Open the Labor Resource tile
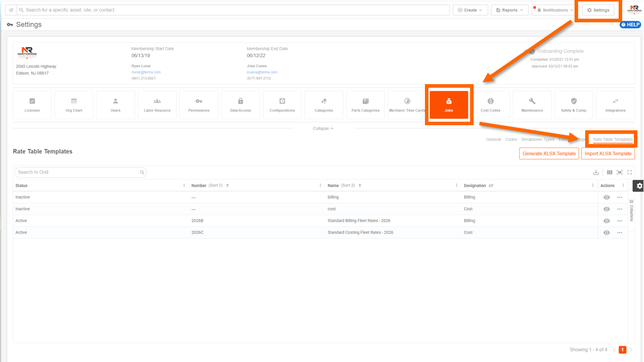644x362 pixels. pos(157,105)
